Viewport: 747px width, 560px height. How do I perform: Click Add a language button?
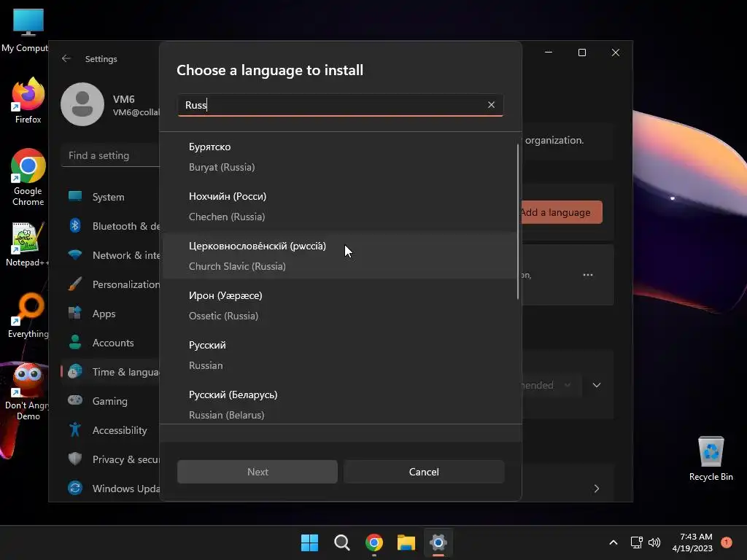(x=562, y=212)
